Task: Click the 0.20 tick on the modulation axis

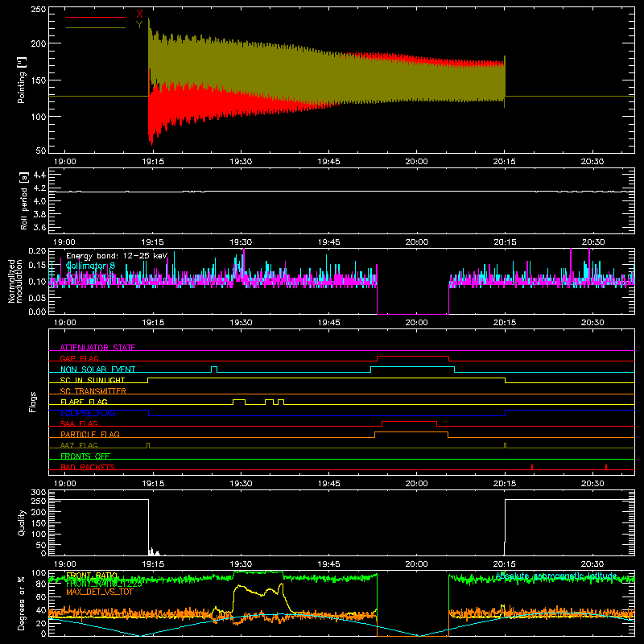Action: (37, 251)
